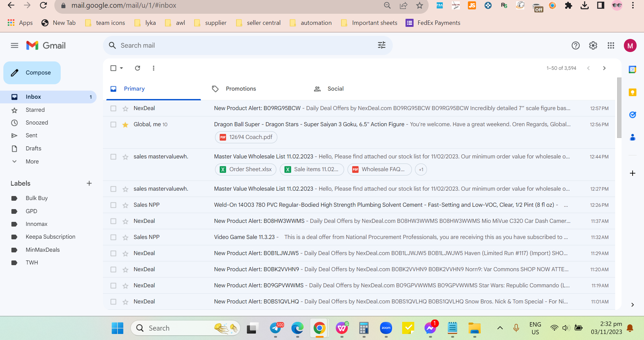
Task: Open the select dropdown arrow beside checkbox
Action: pos(121,68)
